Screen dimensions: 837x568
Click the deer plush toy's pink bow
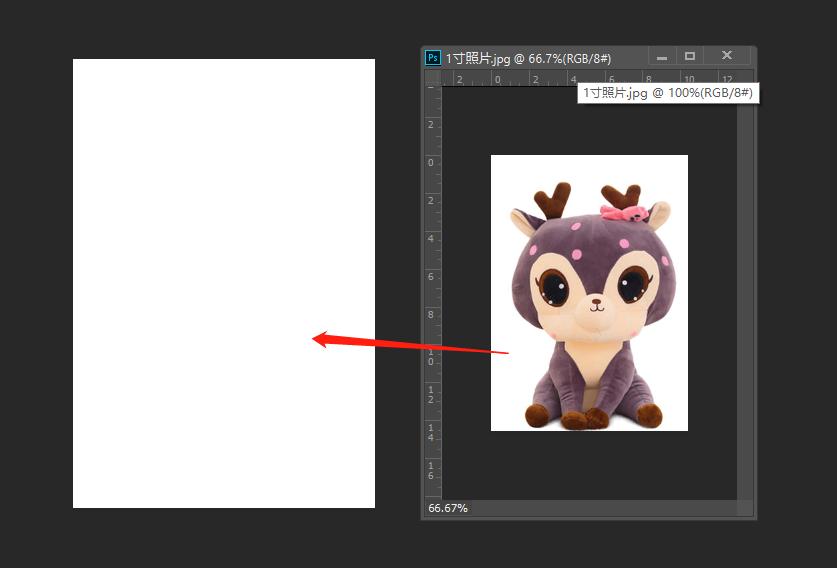tap(624, 212)
